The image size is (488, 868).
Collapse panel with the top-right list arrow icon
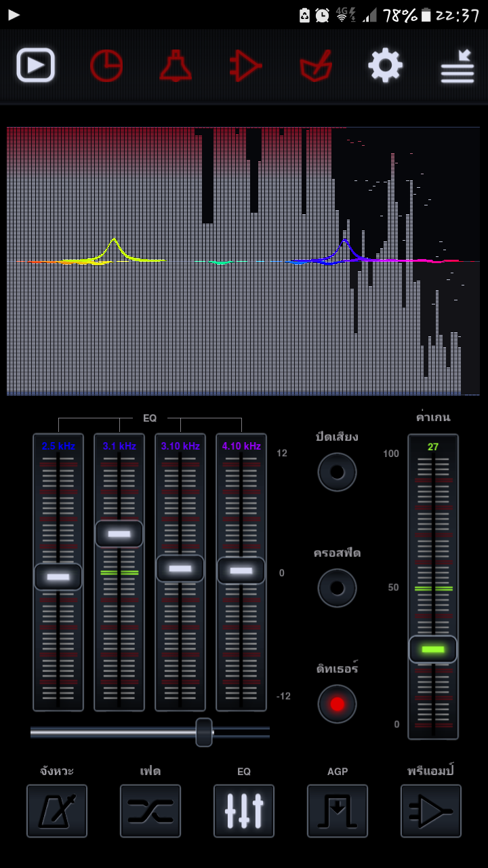tap(457, 66)
